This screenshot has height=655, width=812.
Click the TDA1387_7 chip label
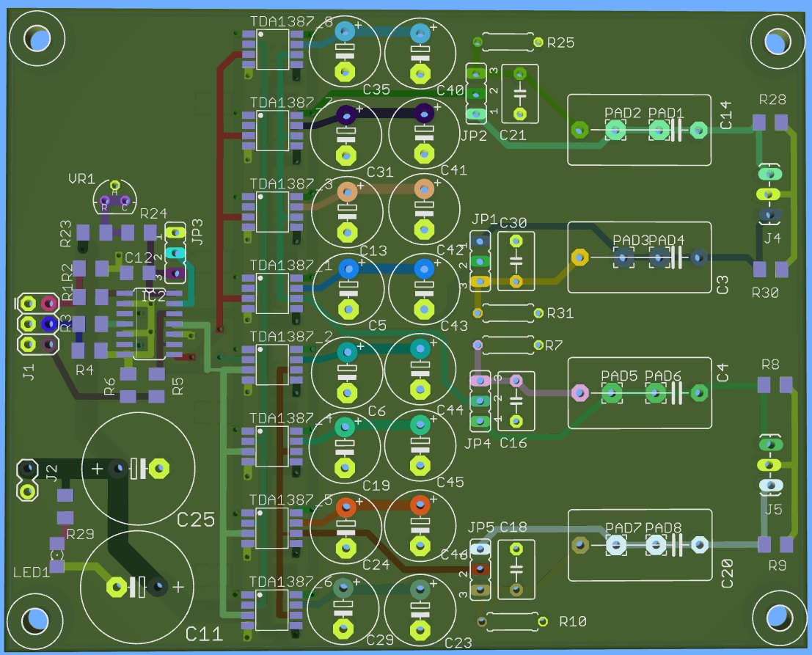click(x=291, y=103)
